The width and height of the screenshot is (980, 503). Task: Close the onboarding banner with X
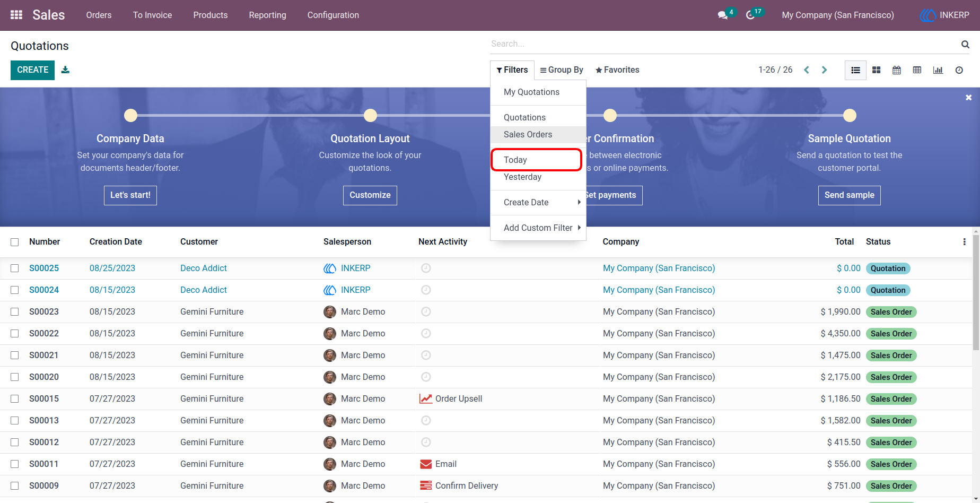(968, 98)
